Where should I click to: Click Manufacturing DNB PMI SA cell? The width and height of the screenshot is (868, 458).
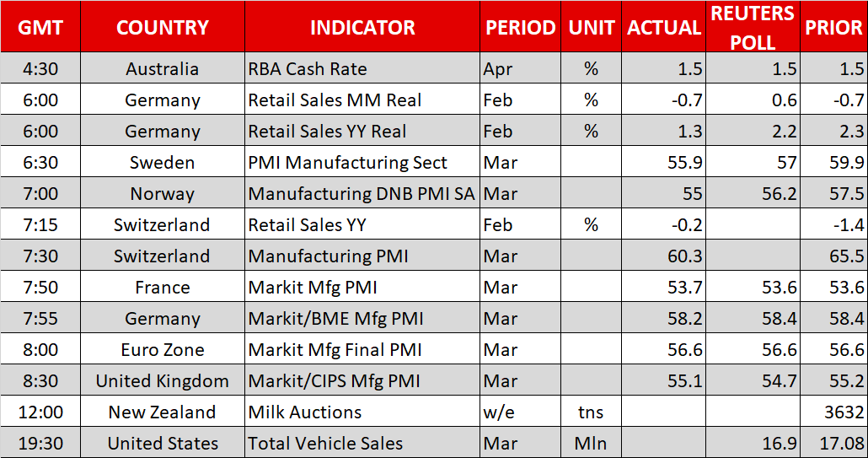pyautogui.click(x=362, y=194)
